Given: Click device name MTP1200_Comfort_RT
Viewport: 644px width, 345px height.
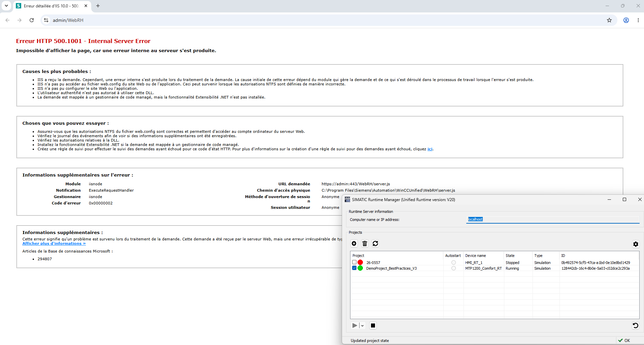Looking at the screenshot, I should click(483, 268).
